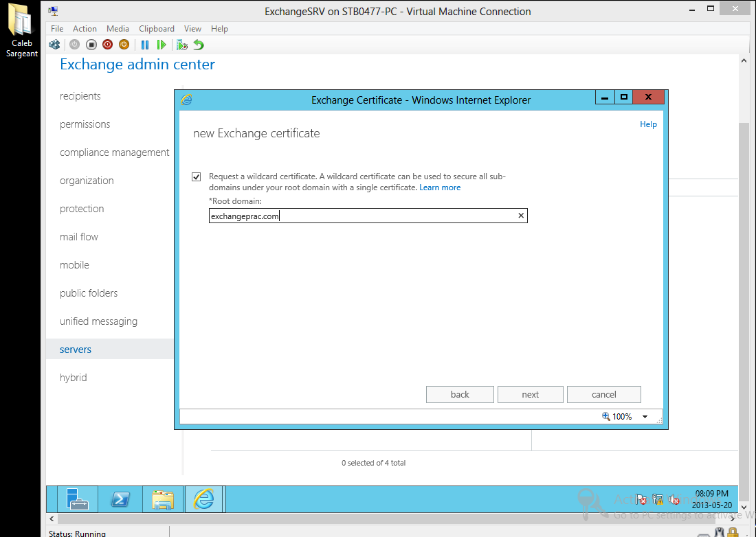Click the green Reset play icon
Viewport: 756px width, 537px height.
coord(161,45)
